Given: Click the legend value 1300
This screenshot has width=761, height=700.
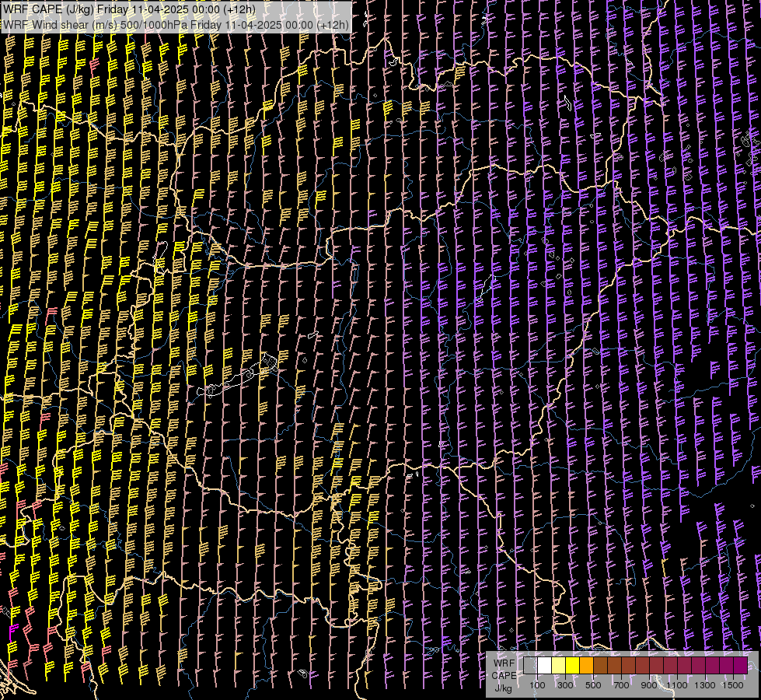Looking at the screenshot, I should 705,685.
